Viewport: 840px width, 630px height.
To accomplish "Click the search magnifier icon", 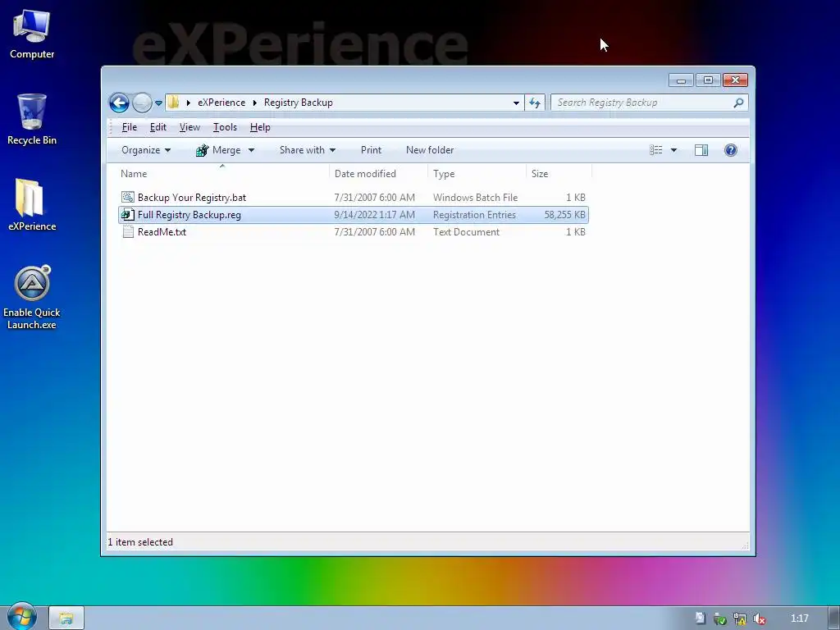I will (739, 103).
